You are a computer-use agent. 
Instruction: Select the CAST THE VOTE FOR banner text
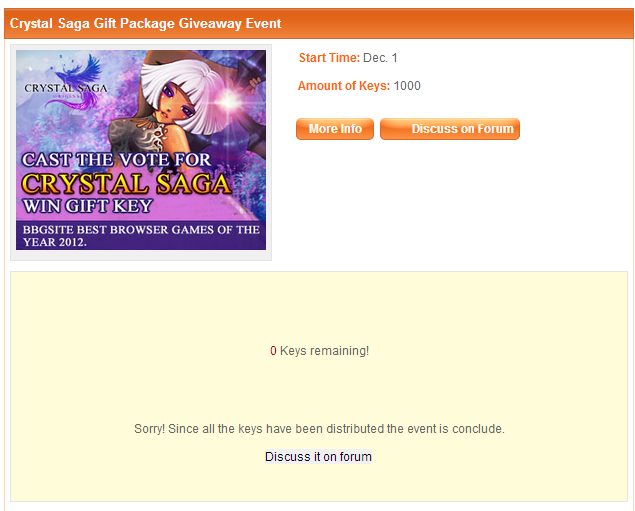coord(117,160)
